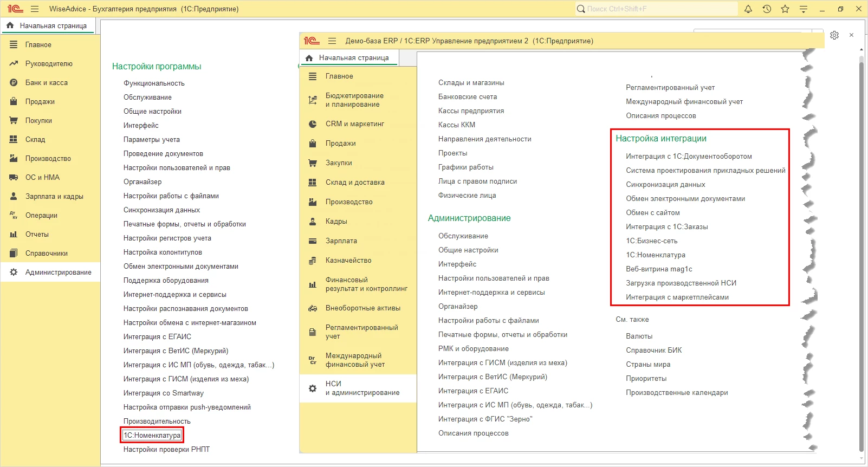
Task: Click the Банк и касса ruble icon
Action: click(x=14, y=83)
